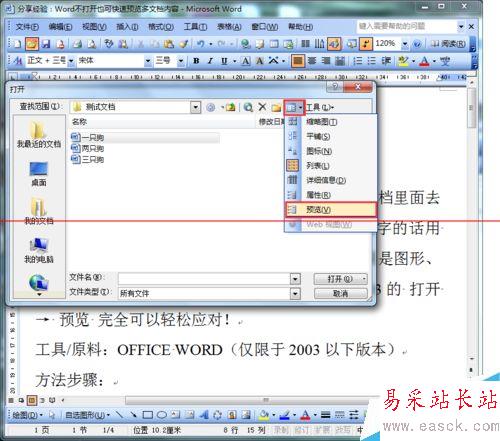Click the New blank document icon

(x=18, y=44)
